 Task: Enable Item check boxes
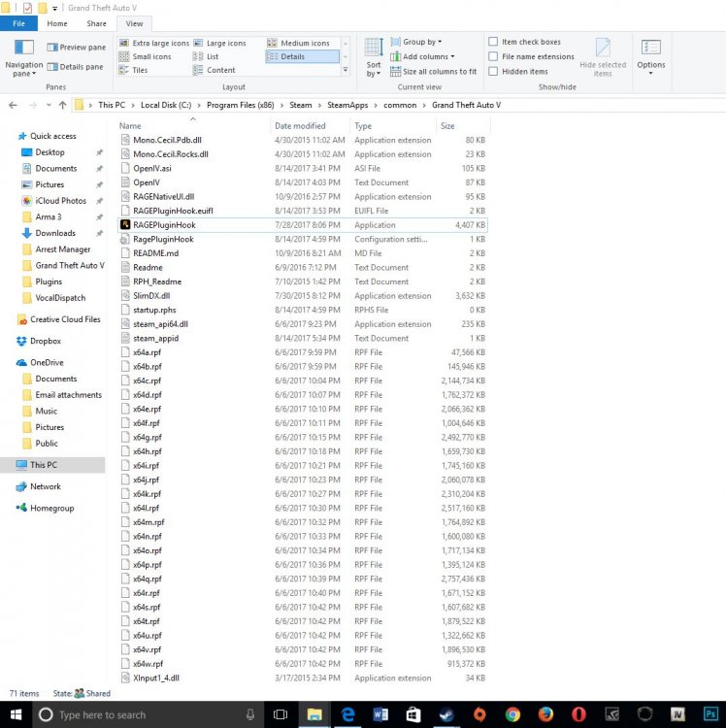[x=494, y=43]
